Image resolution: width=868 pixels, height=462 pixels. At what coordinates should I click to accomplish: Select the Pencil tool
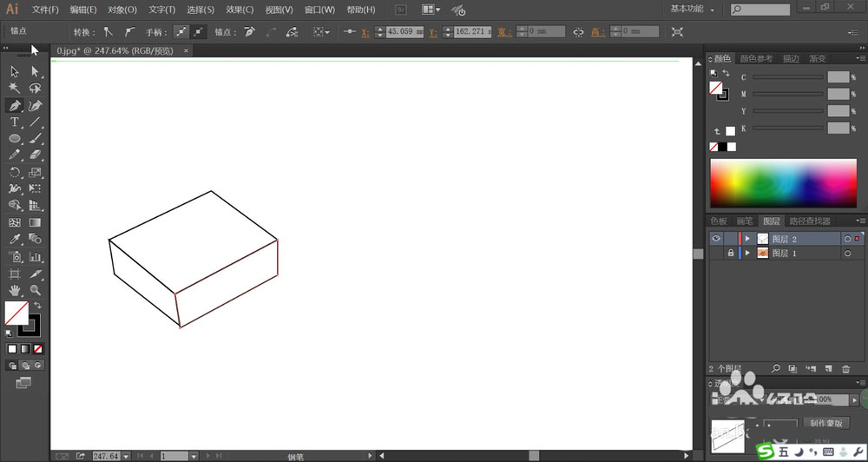point(15,155)
